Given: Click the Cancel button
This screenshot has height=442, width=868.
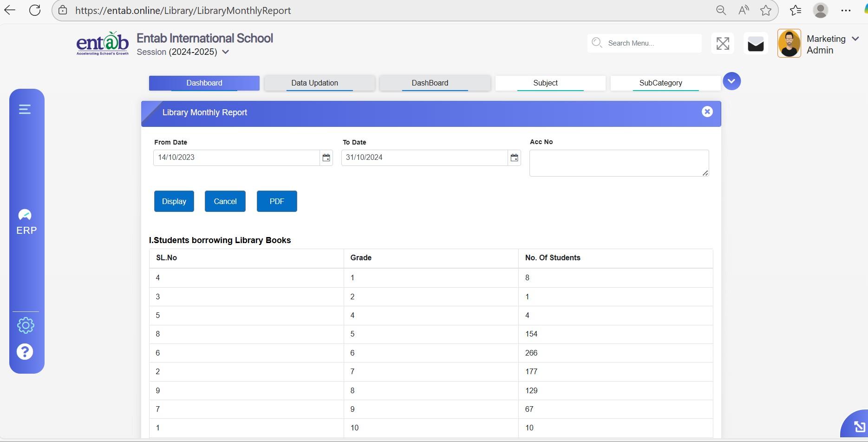Looking at the screenshot, I should 225,201.
